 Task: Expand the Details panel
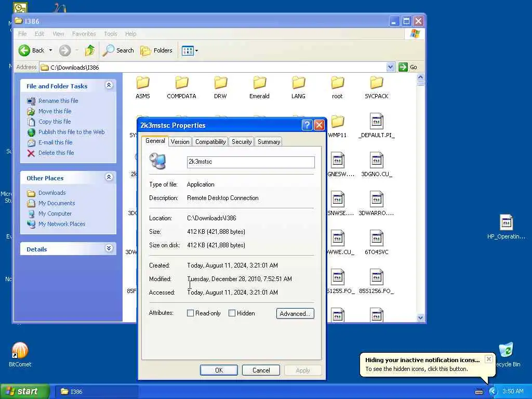coord(109,248)
